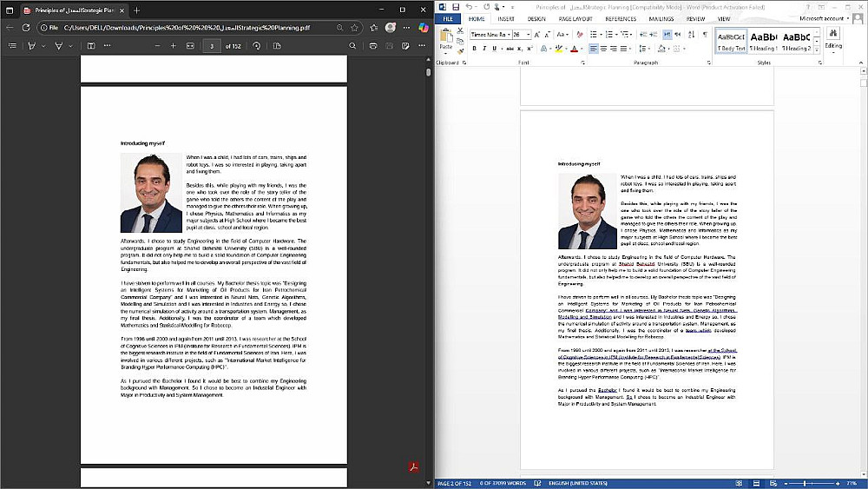Toggle Strikethrough formatting in Word
The height and width of the screenshot is (489, 868).
coord(510,49)
